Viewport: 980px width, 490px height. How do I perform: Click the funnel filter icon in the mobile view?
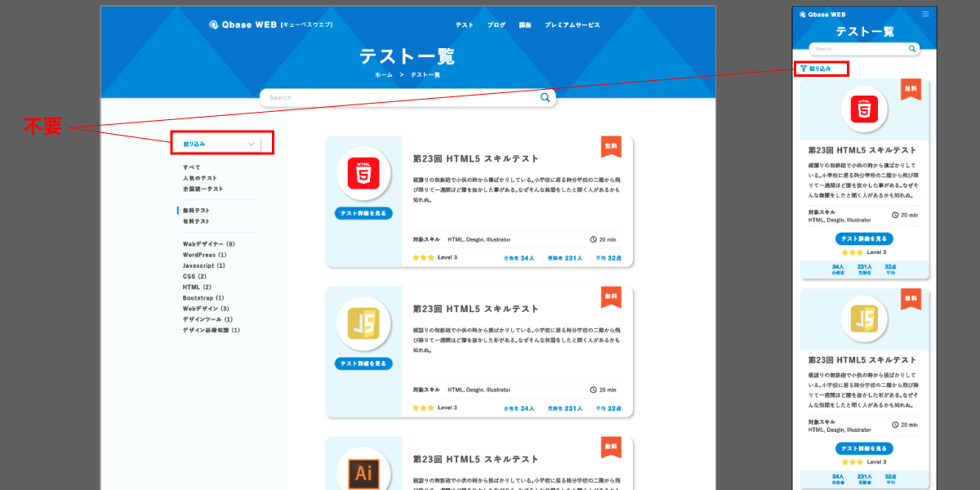coord(804,69)
